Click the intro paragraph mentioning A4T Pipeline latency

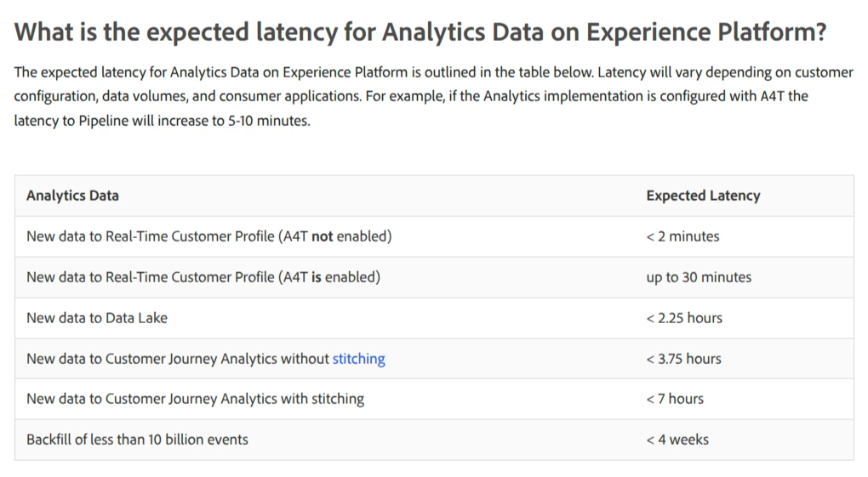[433, 96]
